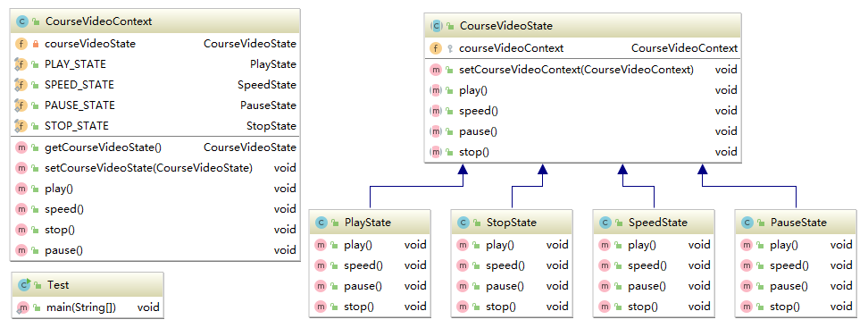868x328 pixels.
Task: Click the method icon beside main(String[])
Action: pos(22,307)
